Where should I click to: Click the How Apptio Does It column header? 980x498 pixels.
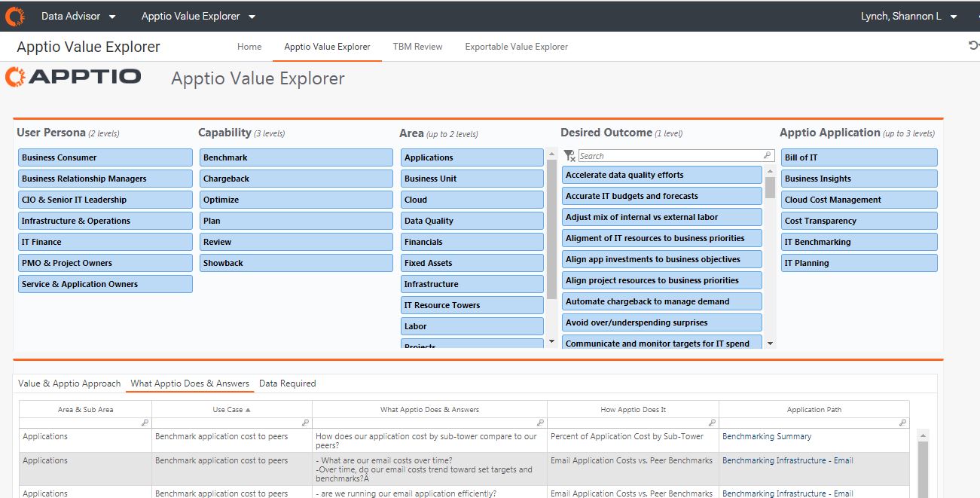[633, 410]
